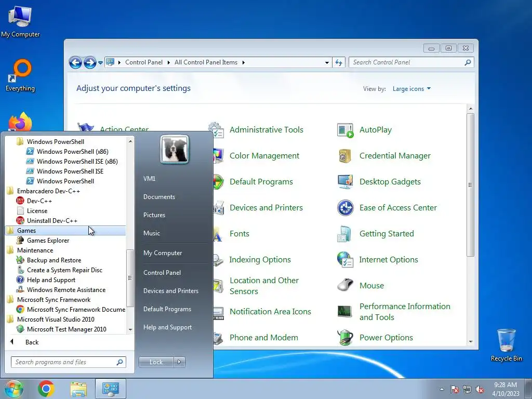Open Default Programs in Start menu

click(167, 309)
